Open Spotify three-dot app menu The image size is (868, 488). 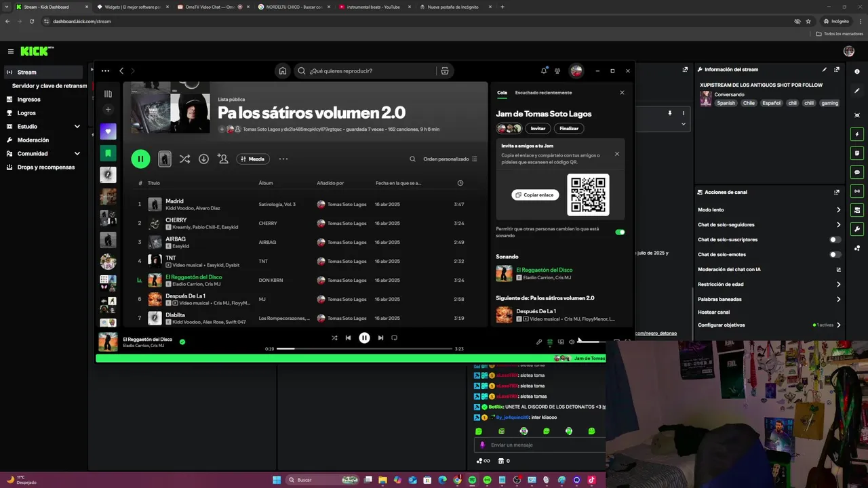point(105,70)
